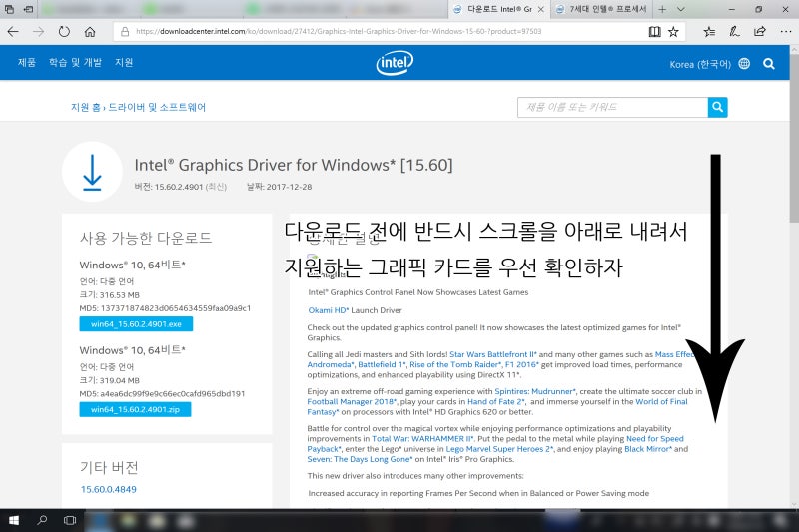Switch to the 7세대 인텔 프로세서 tab
This screenshot has height=532, width=799.
[602, 9]
